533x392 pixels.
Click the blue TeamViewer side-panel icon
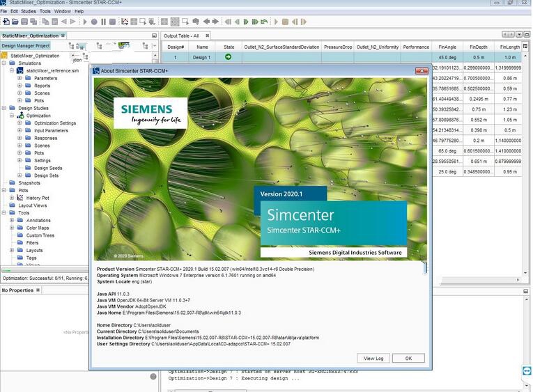[x=527, y=370]
